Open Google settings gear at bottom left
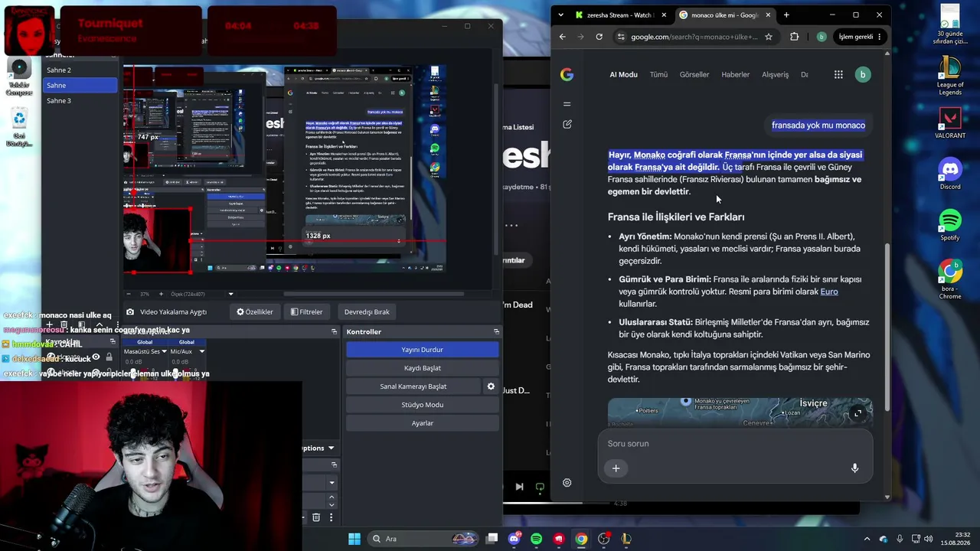The width and height of the screenshot is (980, 551). click(567, 483)
